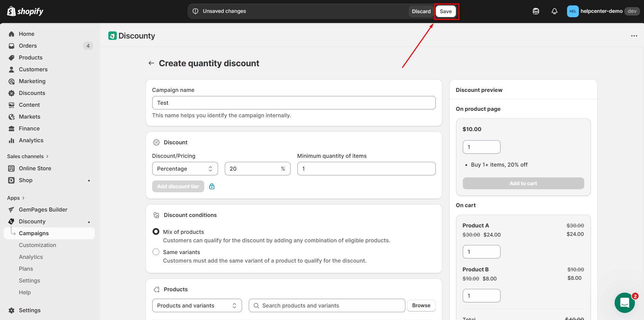Open Campaigns under Discounty
Image resolution: width=644 pixels, height=320 pixels.
coord(34,233)
